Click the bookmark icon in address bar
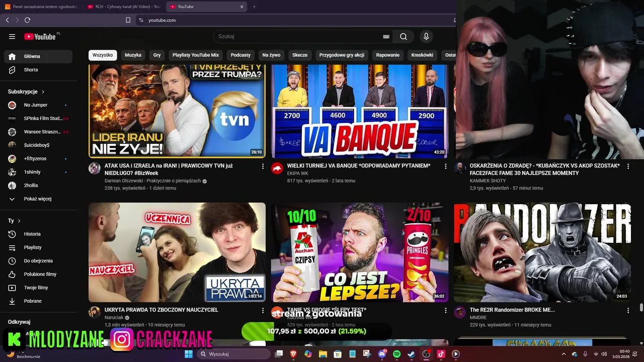Viewport: 644px width, 362px height. 128,20
